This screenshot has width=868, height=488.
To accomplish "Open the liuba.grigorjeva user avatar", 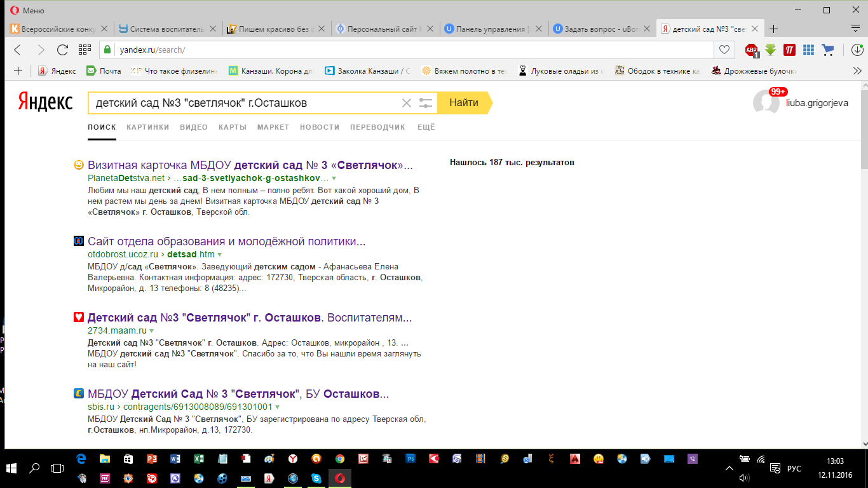I will coord(766,102).
